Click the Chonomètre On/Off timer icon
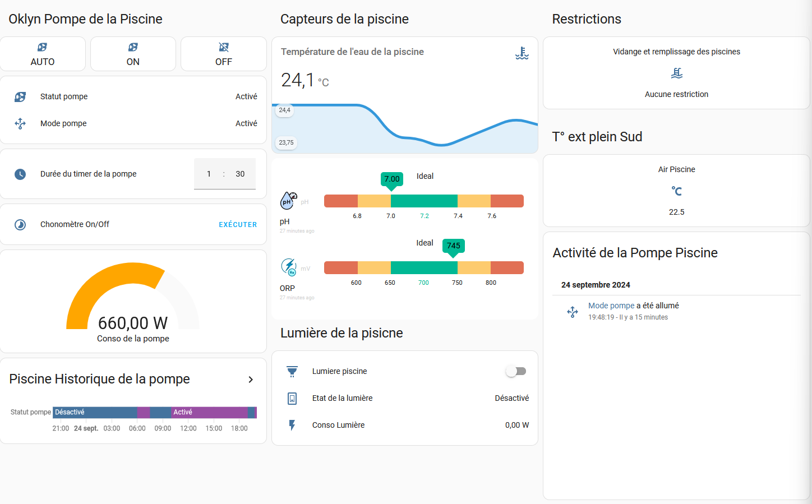The height and width of the screenshot is (504, 812). coord(20,224)
